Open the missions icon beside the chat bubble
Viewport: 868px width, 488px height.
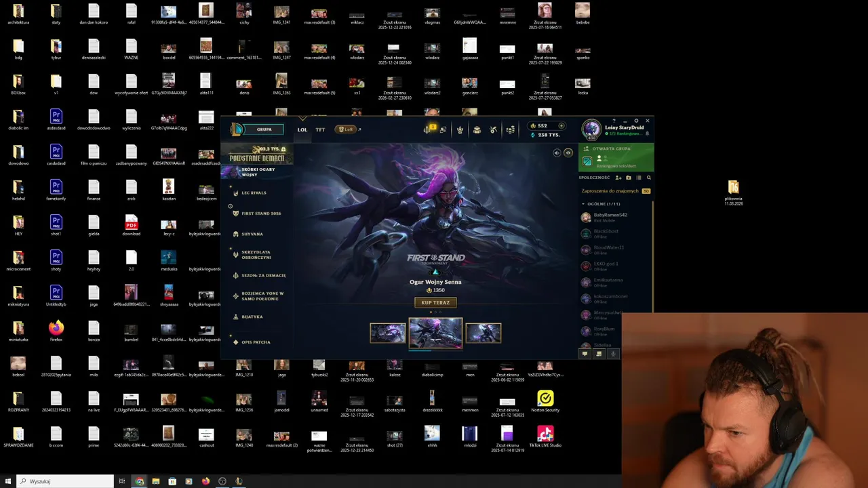click(x=599, y=353)
